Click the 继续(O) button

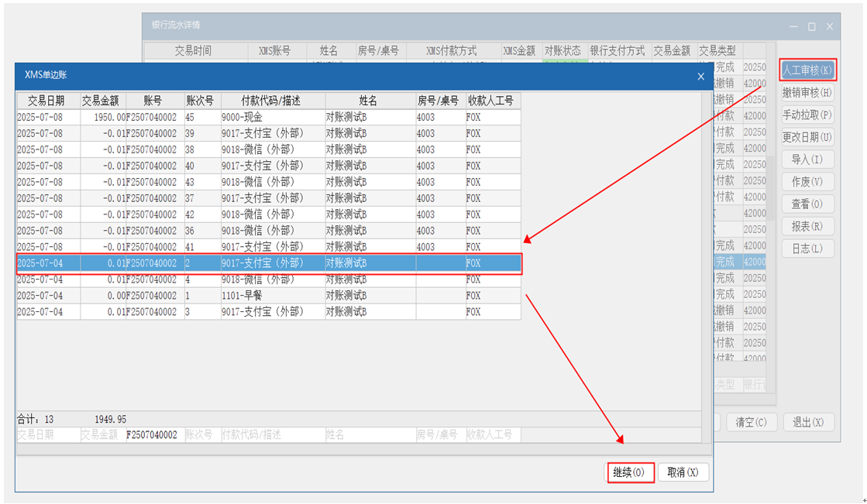[631, 472]
